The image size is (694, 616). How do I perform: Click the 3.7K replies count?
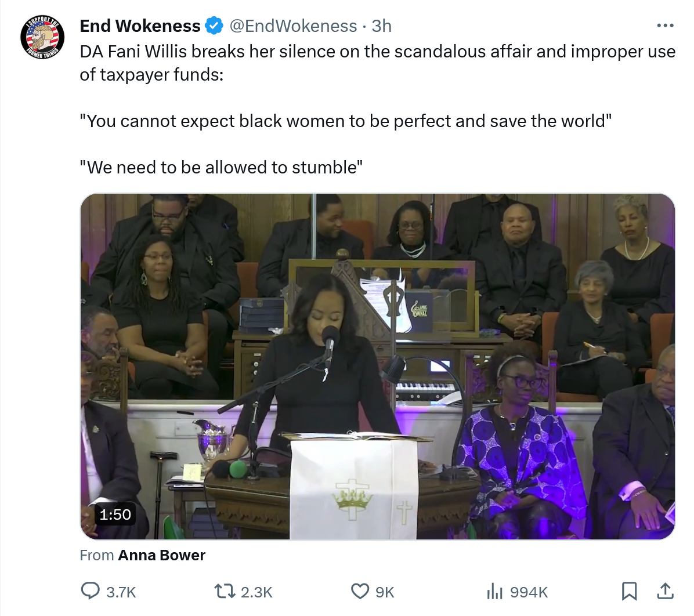point(121,592)
